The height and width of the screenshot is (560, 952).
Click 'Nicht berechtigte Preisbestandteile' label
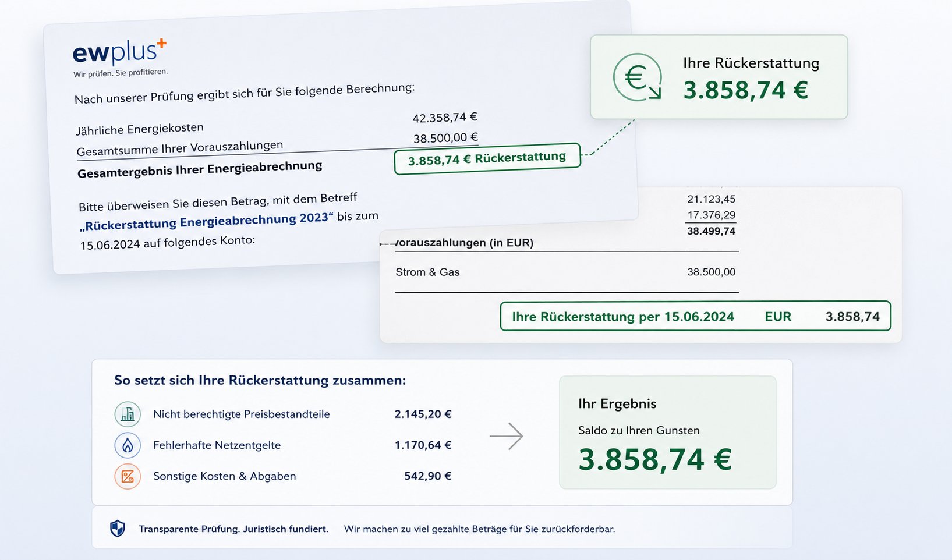241,414
